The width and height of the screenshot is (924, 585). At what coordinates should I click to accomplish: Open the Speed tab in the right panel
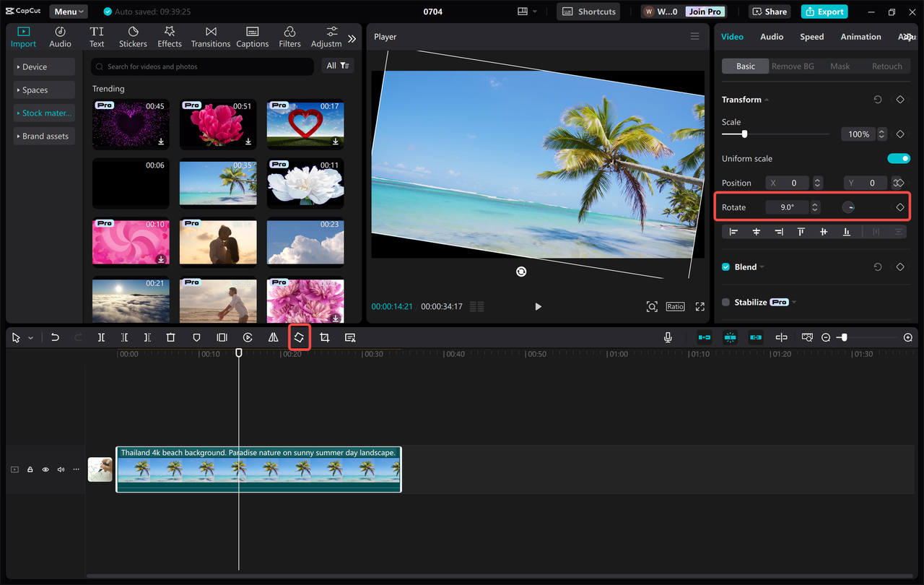point(811,36)
